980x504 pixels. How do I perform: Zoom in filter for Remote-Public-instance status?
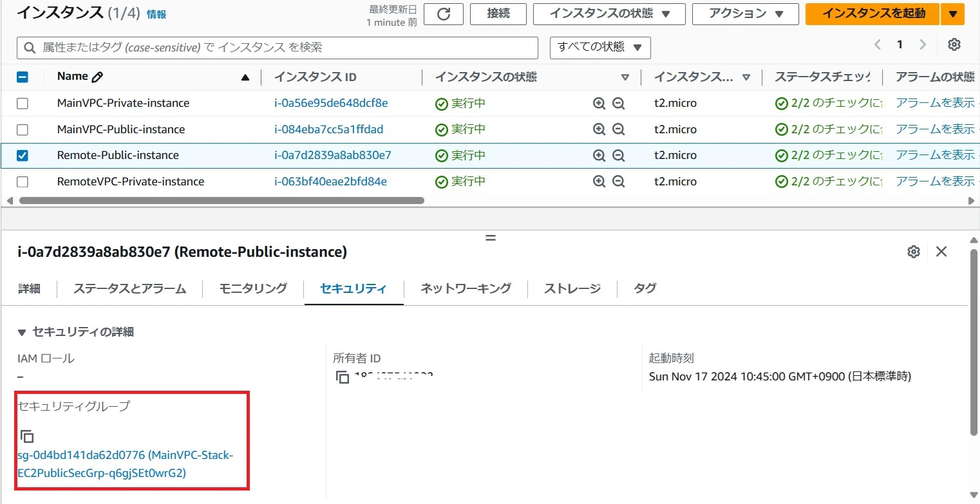point(599,155)
